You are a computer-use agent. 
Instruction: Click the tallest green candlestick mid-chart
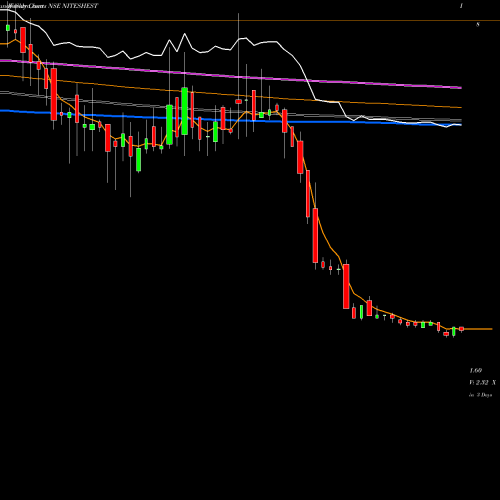click(x=184, y=111)
